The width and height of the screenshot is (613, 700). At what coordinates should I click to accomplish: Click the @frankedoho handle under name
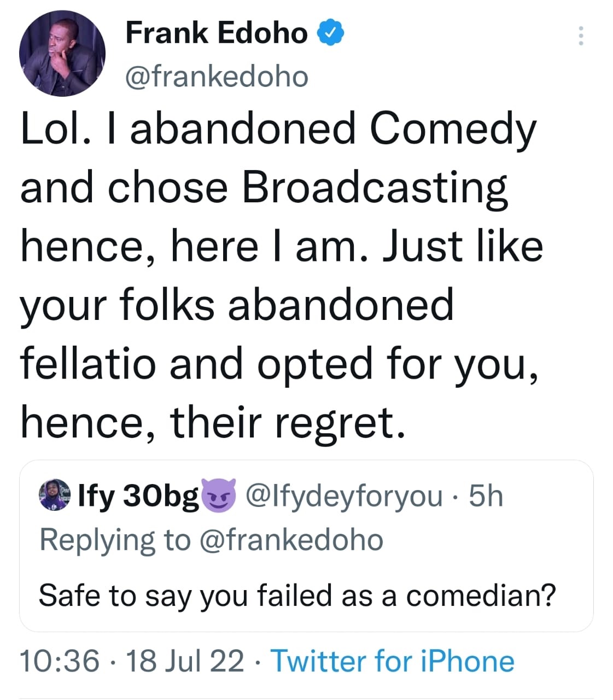pos(217,77)
